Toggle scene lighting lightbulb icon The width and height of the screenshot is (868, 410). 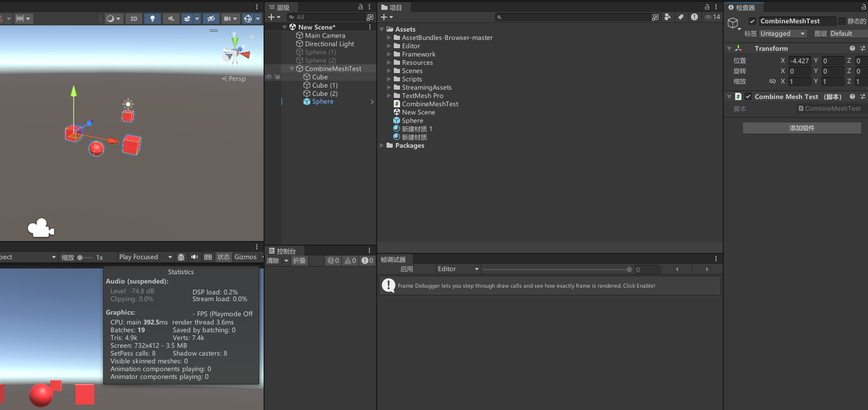[x=152, y=19]
